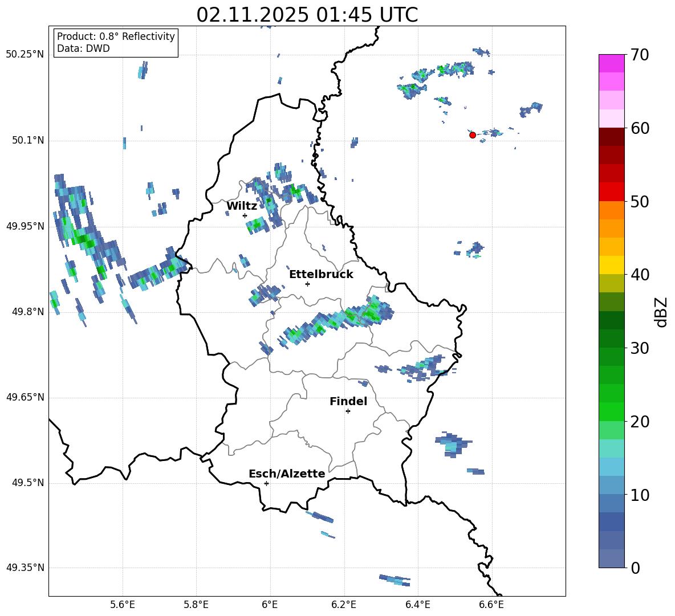Click the Esch/Alzette station cross marker
Screen dimensions: 675x616
[x=266, y=483]
